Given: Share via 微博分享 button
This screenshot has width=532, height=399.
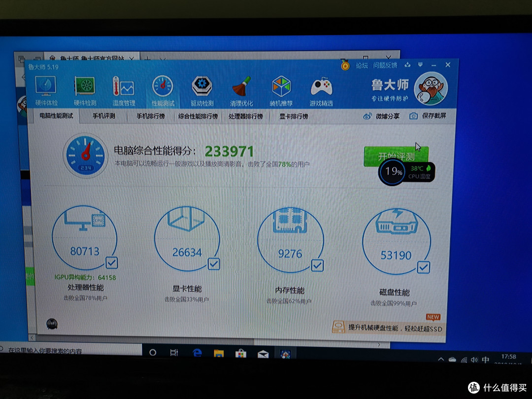Looking at the screenshot, I should point(381,116).
